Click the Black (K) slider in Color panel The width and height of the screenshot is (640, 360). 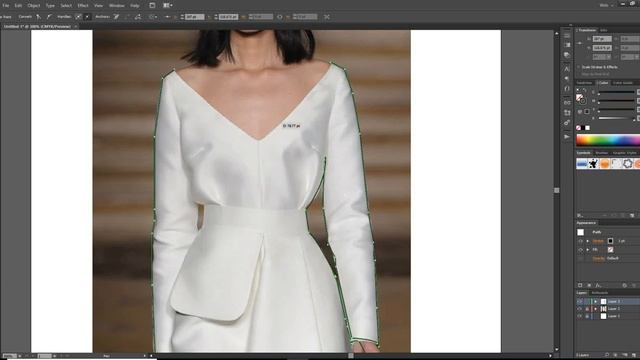616,119
